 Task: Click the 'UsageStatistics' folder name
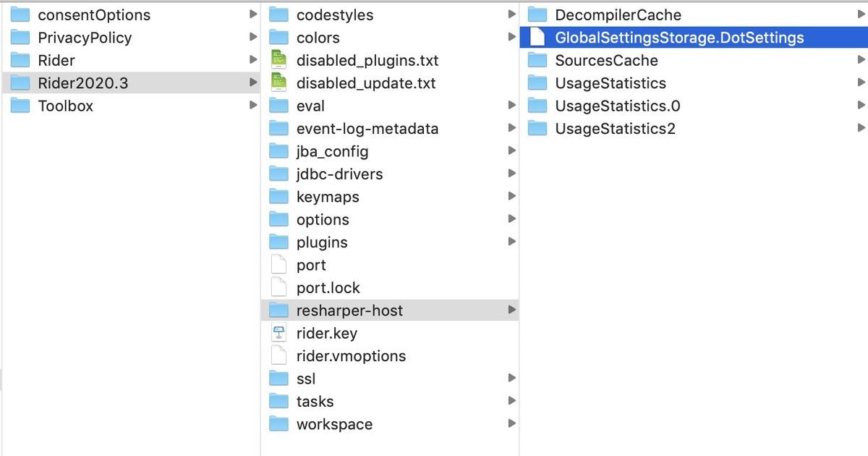click(x=610, y=83)
